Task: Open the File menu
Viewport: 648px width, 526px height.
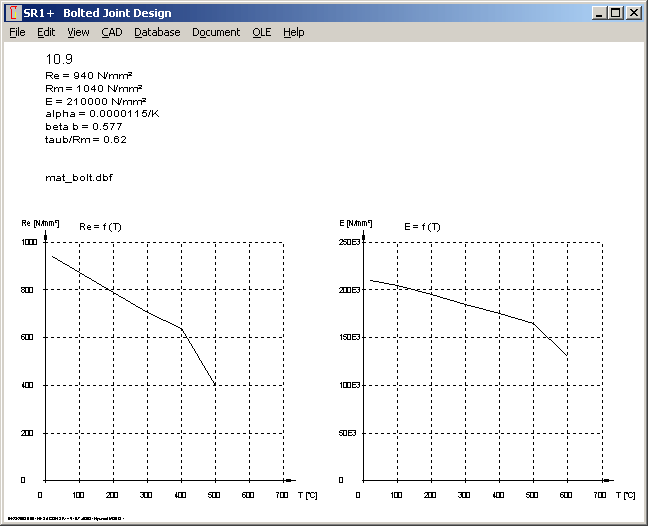Action: pyautogui.click(x=17, y=32)
